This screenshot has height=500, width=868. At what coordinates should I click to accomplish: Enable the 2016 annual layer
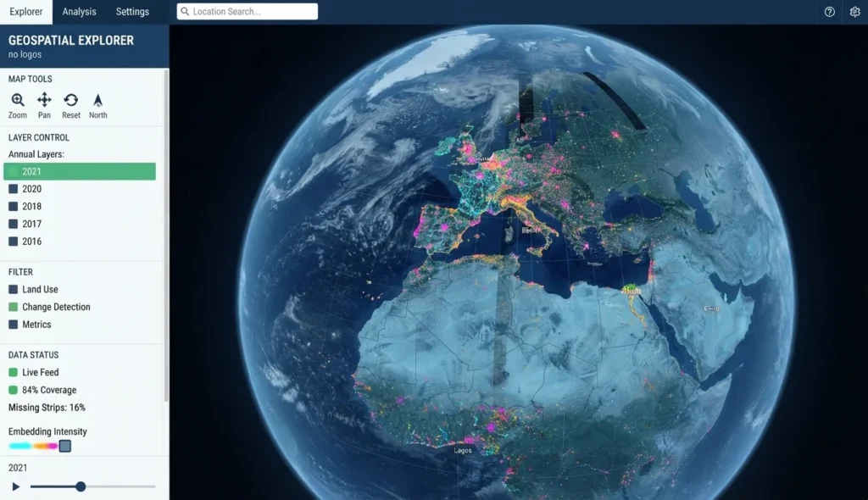tap(14, 242)
